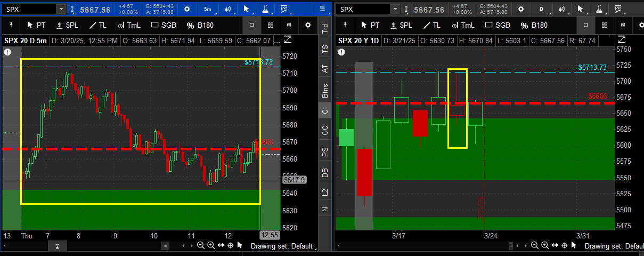Open the DB sidebar tab
Screen dimensions: 644x256
pos(325,173)
